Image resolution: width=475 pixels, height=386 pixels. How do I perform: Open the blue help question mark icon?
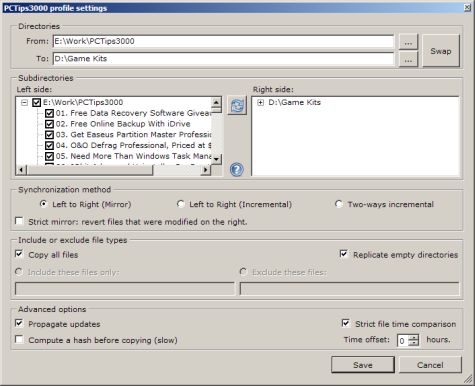point(237,169)
